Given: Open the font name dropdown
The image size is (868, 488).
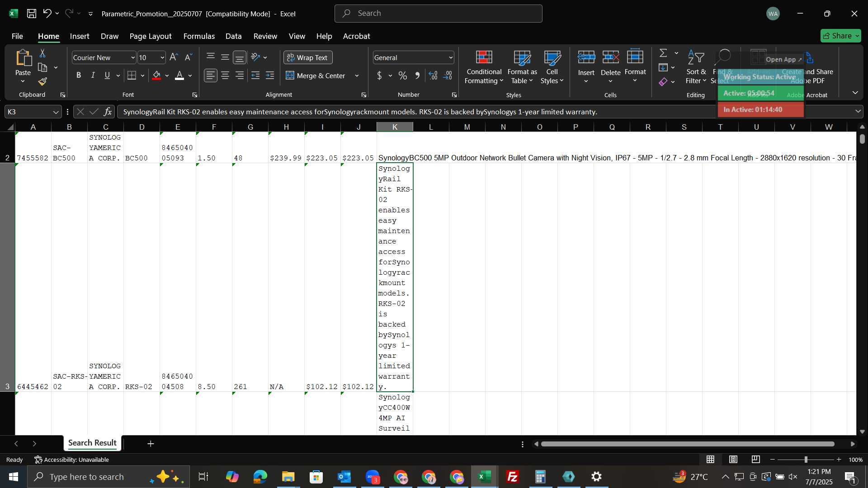Looking at the screenshot, I should 133,57.
